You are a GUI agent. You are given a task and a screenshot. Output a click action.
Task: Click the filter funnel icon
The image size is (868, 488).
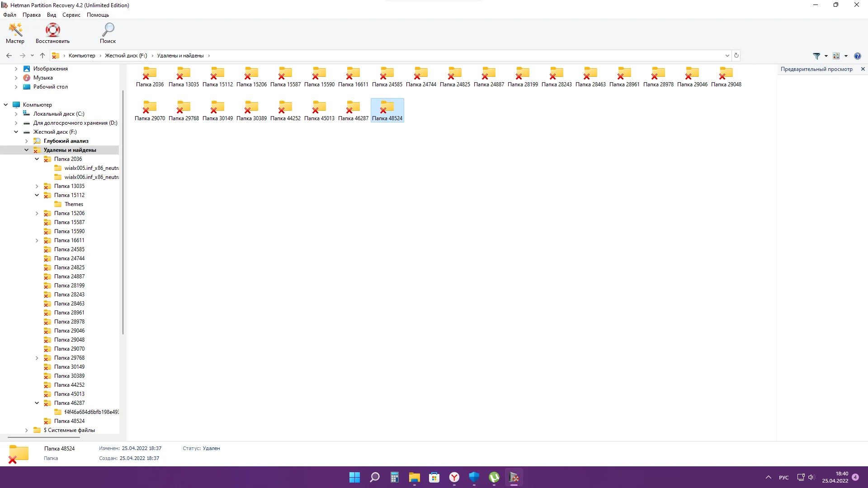point(816,56)
